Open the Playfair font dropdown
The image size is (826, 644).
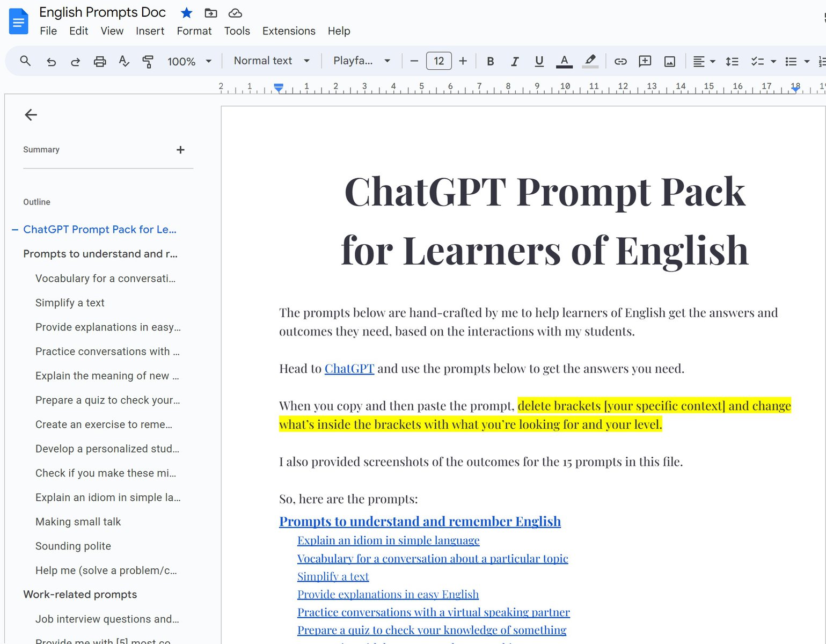361,61
